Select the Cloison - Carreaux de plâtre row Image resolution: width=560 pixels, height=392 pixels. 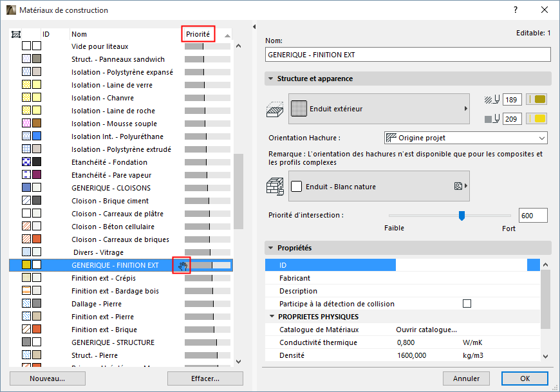pos(121,214)
